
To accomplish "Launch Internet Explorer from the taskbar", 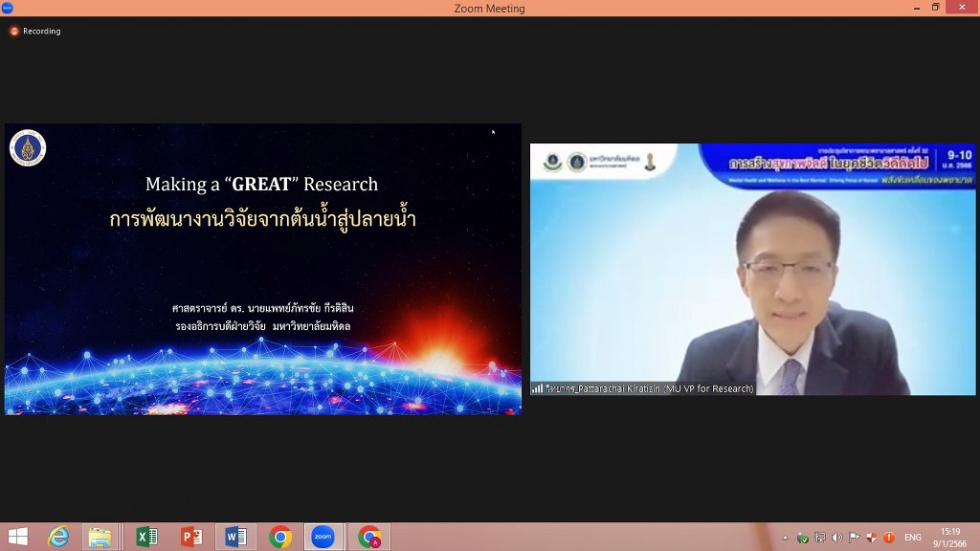I will (x=58, y=537).
